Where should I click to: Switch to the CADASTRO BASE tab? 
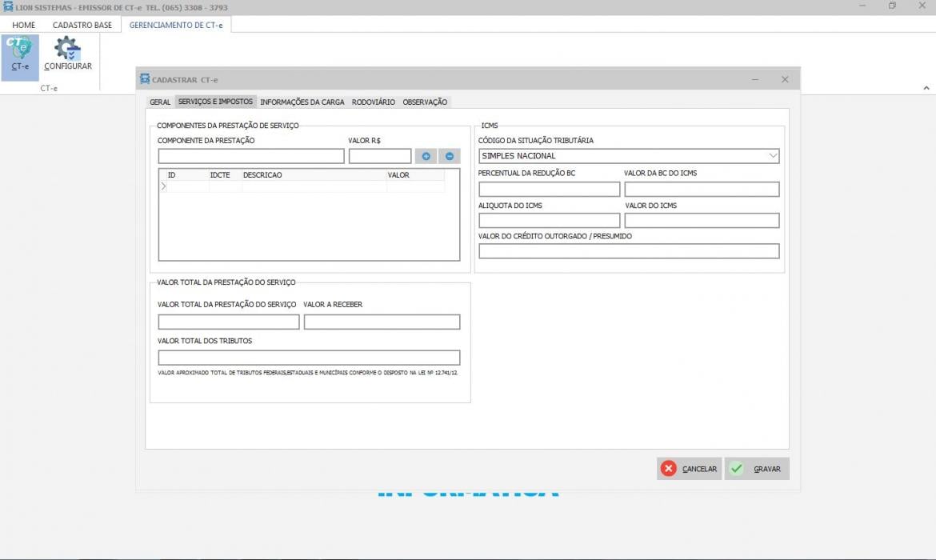(x=82, y=25)
